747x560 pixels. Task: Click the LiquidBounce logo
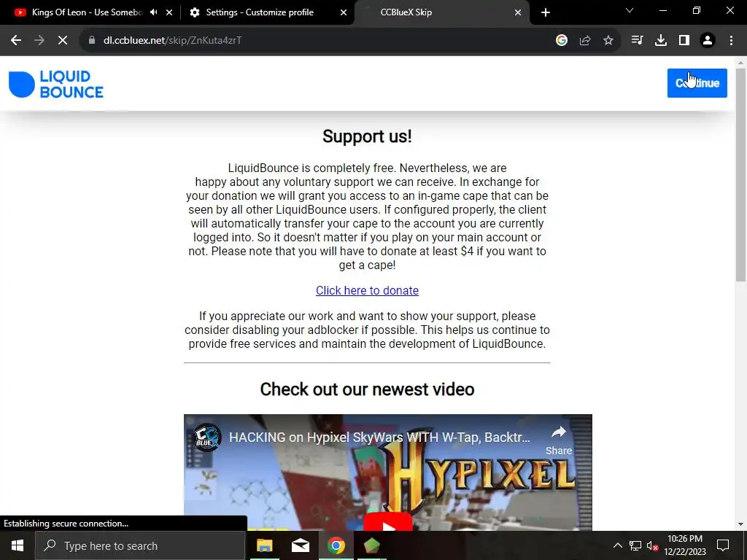[55, 85]
